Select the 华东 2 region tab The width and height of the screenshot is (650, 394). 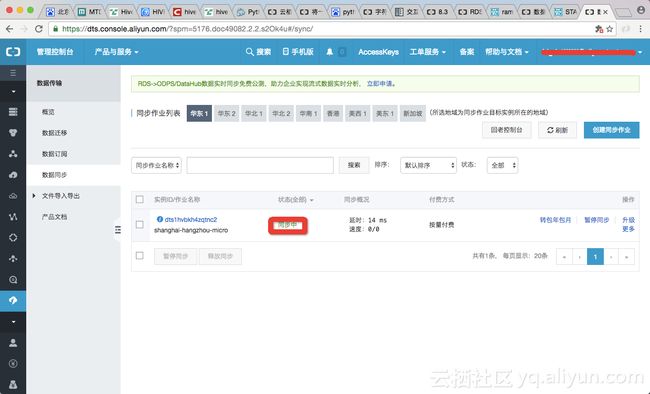[x=226, y=113]
